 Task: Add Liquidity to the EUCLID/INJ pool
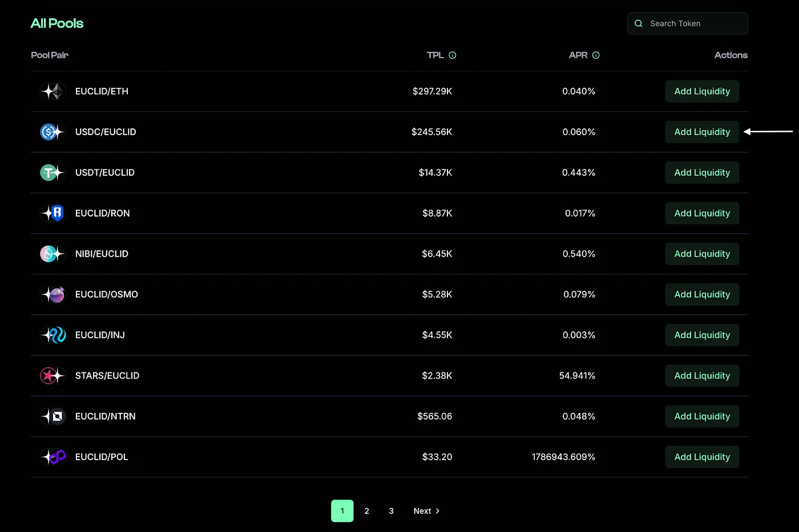pos(702,335)
